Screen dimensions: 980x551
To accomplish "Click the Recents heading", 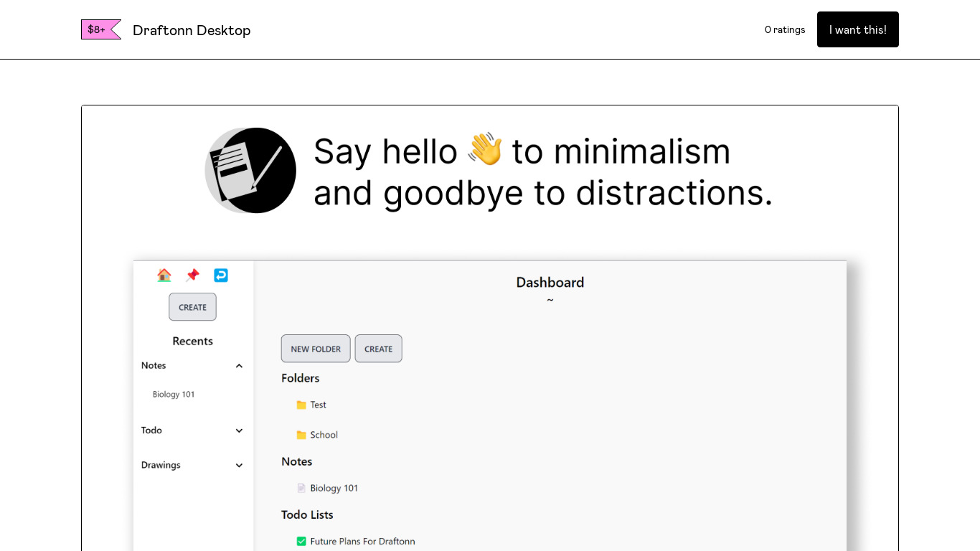I will pyautogui.click(x=192, y=342).
